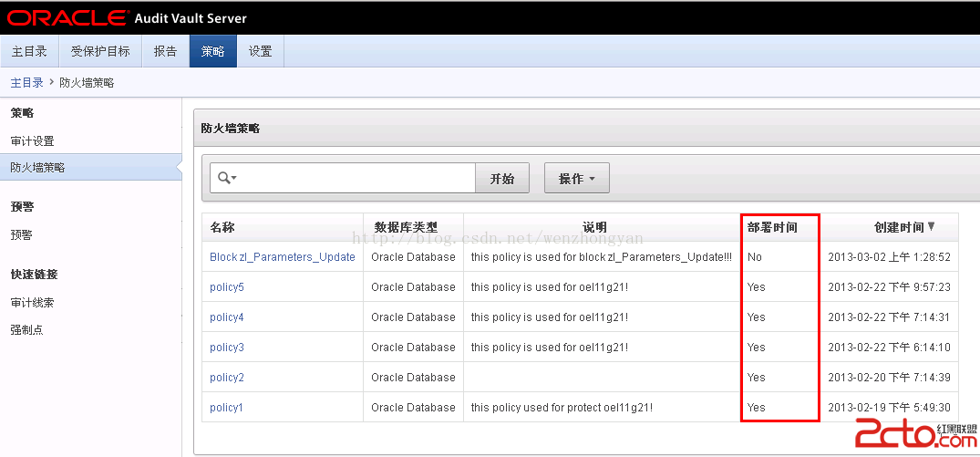Open the policy2 link
Image resolution: width=980 pixels, height=457 pixels.
coord(227,377)
